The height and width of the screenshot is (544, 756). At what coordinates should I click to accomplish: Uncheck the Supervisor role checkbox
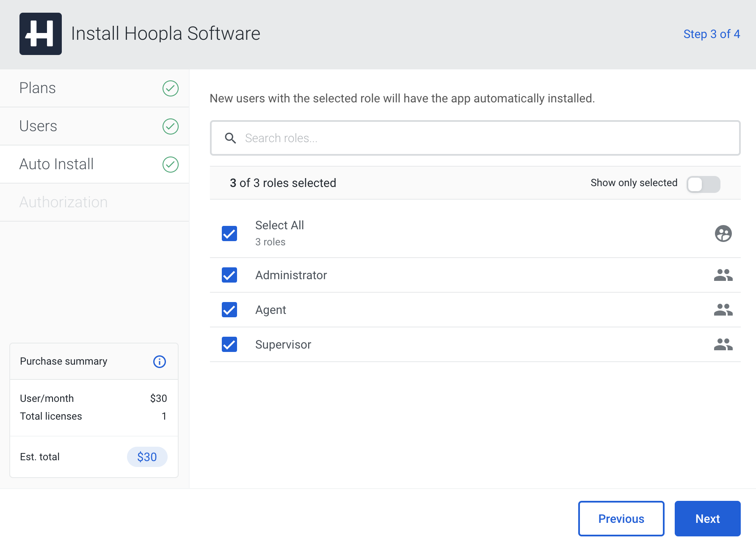point(229,344)
